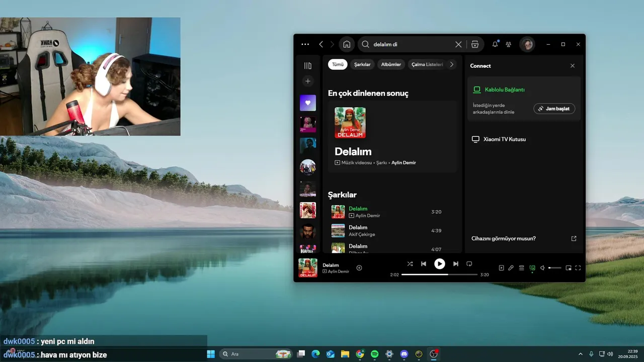644x362 pixels.
Task: Open Aylin Demir artist link in top result
Action: tap(404, 163)
